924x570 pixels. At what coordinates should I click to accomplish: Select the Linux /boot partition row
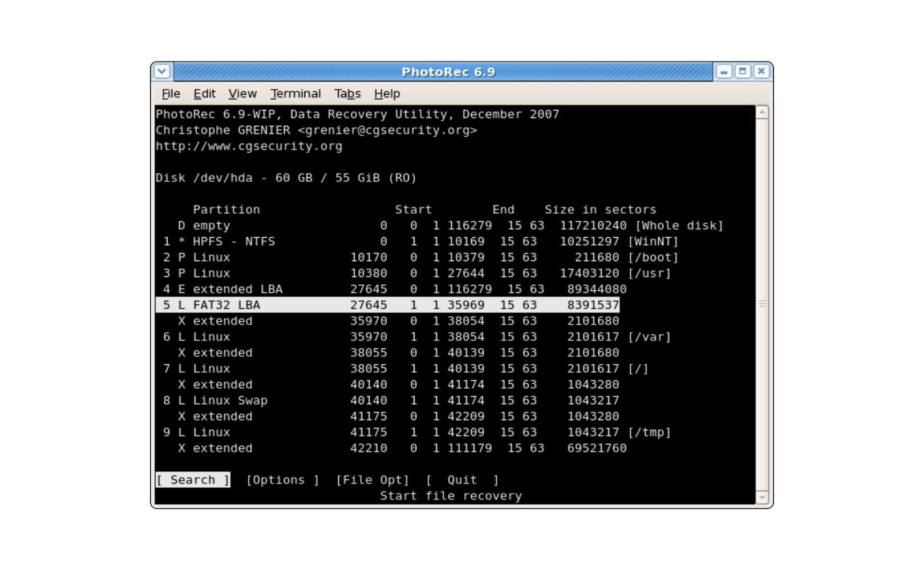point(421,258)
